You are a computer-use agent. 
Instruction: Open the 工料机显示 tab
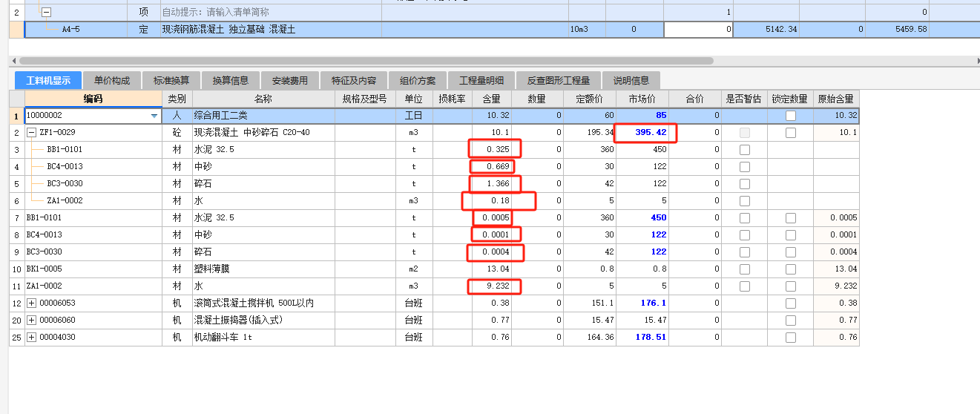(x=48, y=80)
